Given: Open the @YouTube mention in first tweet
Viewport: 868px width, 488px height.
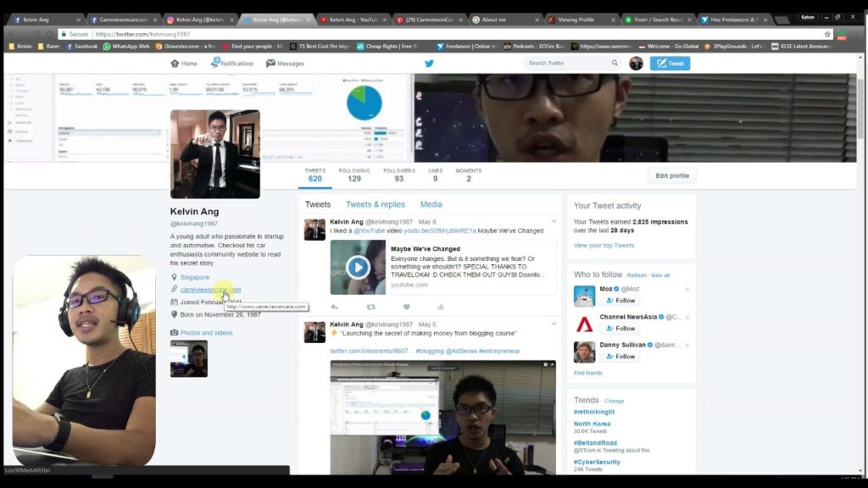Looking at the screenshot, I should 370,230.
